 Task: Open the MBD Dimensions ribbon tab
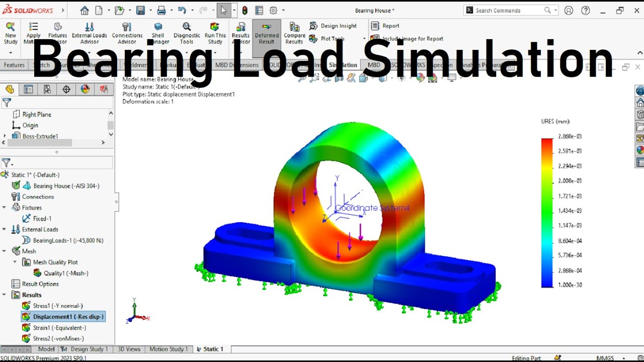click(236, 65)
